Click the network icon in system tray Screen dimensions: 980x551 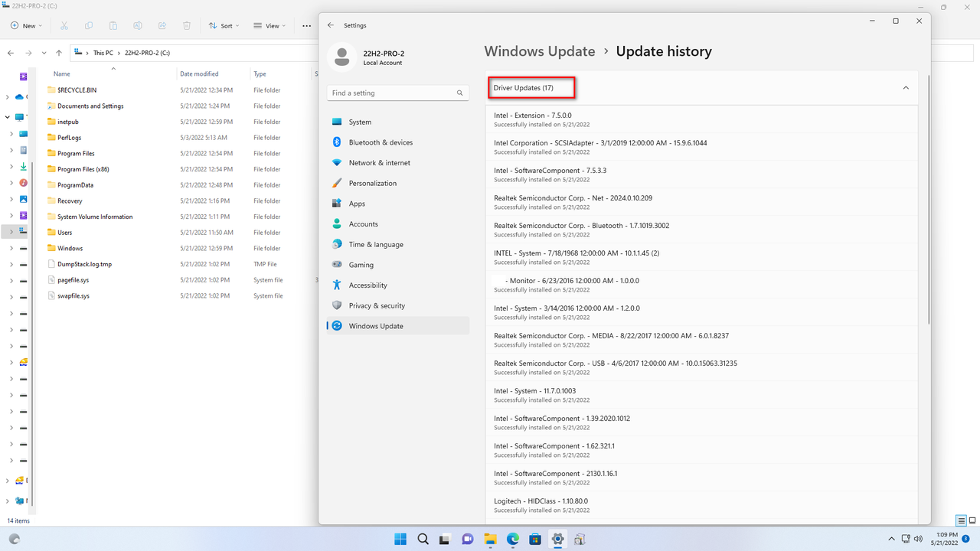coord(906,539)
